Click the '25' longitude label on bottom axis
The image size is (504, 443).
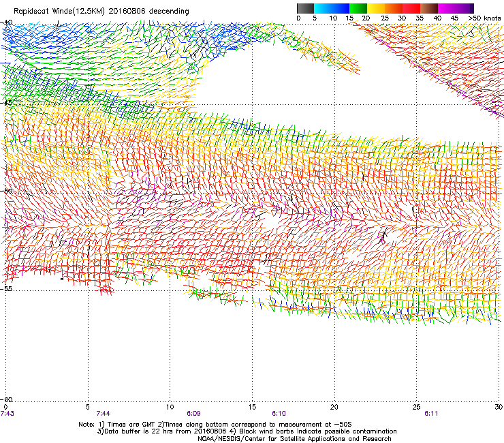[416, 407]
